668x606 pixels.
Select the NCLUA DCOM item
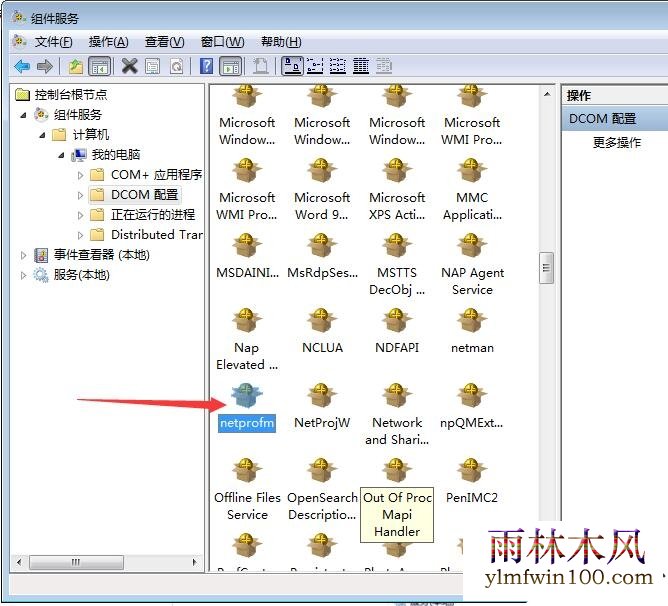coord(322,332)
